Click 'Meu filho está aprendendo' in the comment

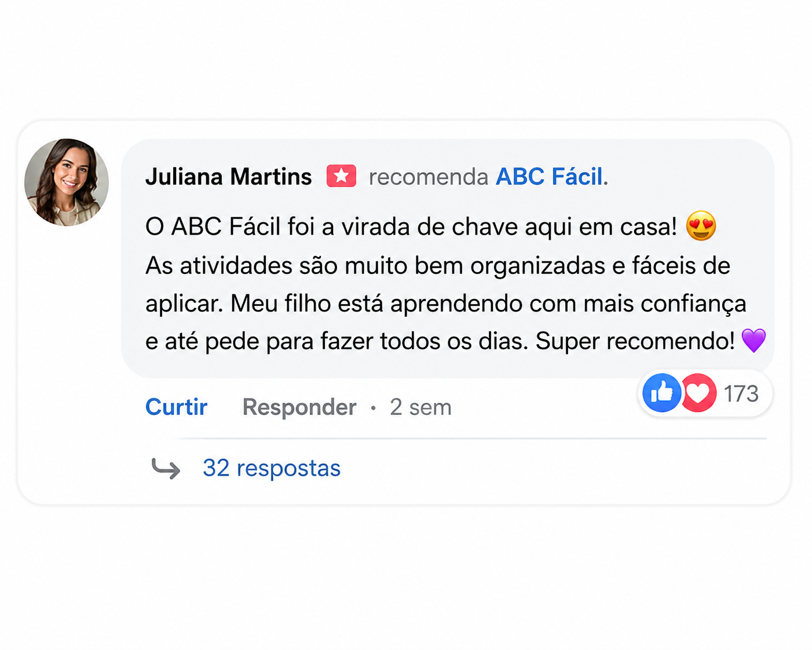(x=376, y=304)
